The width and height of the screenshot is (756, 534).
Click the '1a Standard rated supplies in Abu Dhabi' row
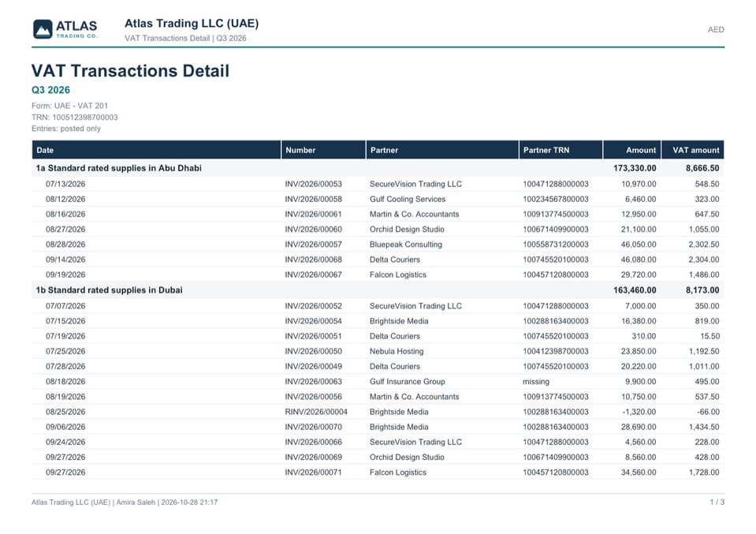point(378,168)
